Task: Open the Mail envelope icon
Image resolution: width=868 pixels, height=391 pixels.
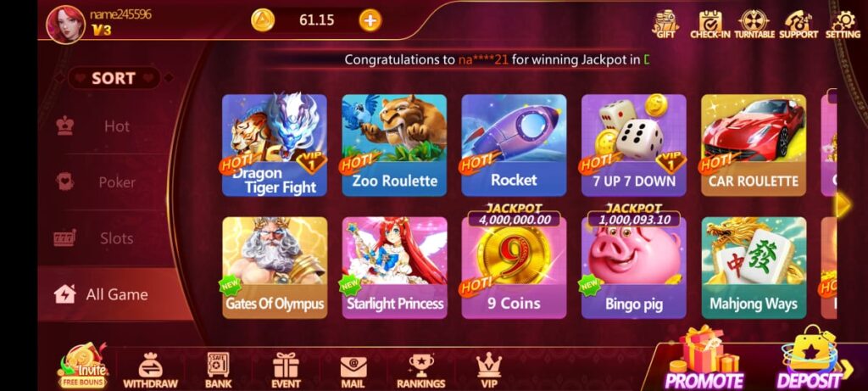Action: (x=353, y=371)
